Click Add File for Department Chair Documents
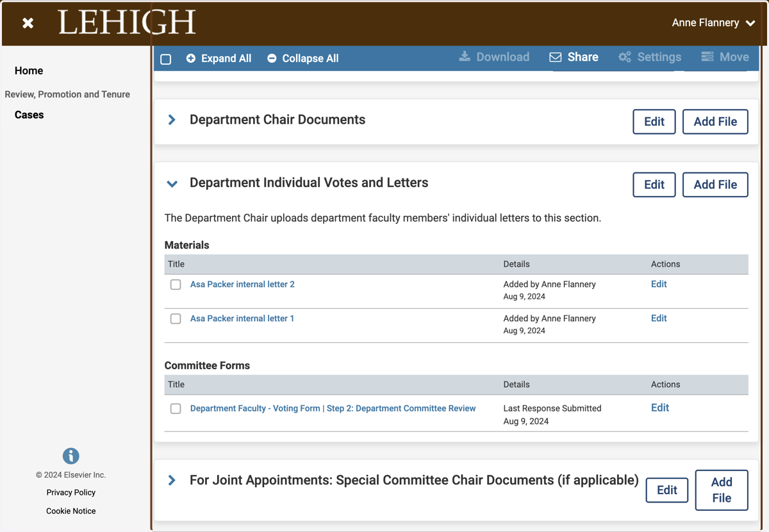 715,122
